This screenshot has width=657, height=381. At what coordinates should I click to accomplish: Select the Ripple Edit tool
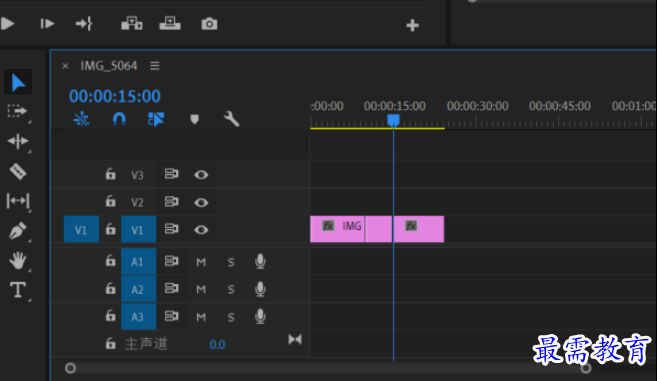(18, 141)
